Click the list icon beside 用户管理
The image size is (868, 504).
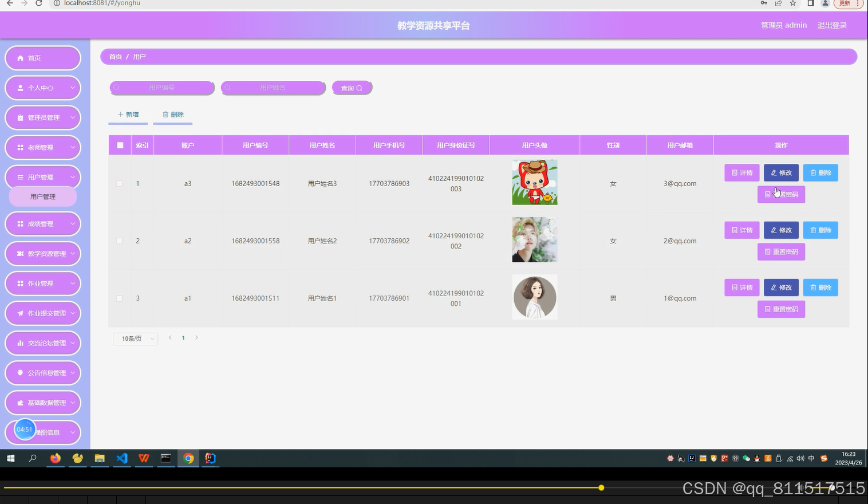(x=21, y=177)
